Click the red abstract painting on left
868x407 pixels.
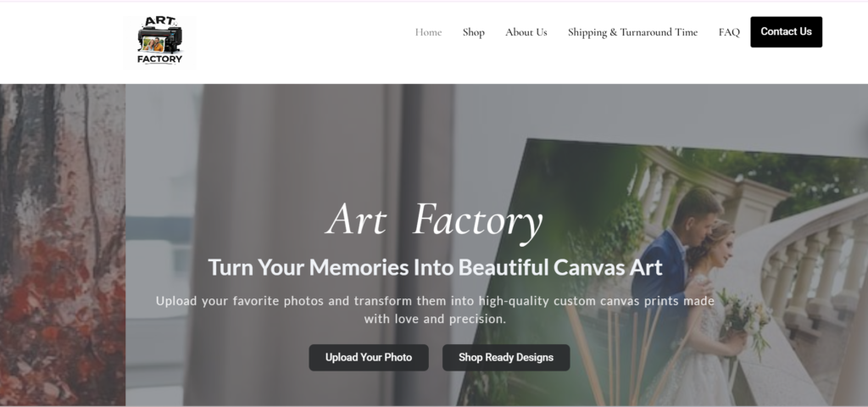pos(63,245)
